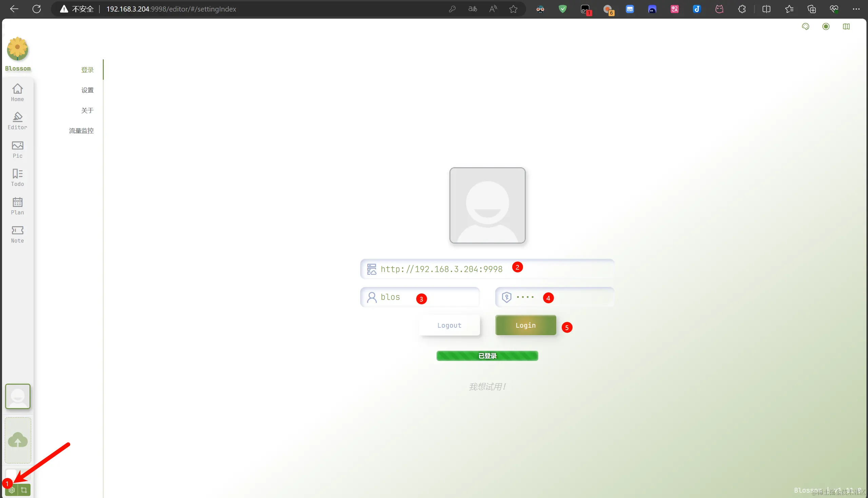Viewport: 868px width, 498px height.
Task: Open the Pic picture management section
Action: [x=17, y=149]
